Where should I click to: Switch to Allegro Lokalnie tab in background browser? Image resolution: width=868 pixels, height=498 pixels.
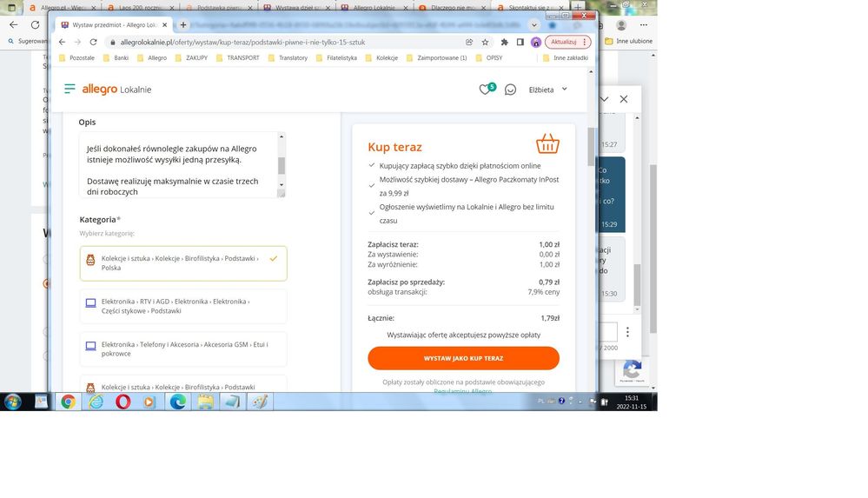pyautogui.click(x=374, y=8)
